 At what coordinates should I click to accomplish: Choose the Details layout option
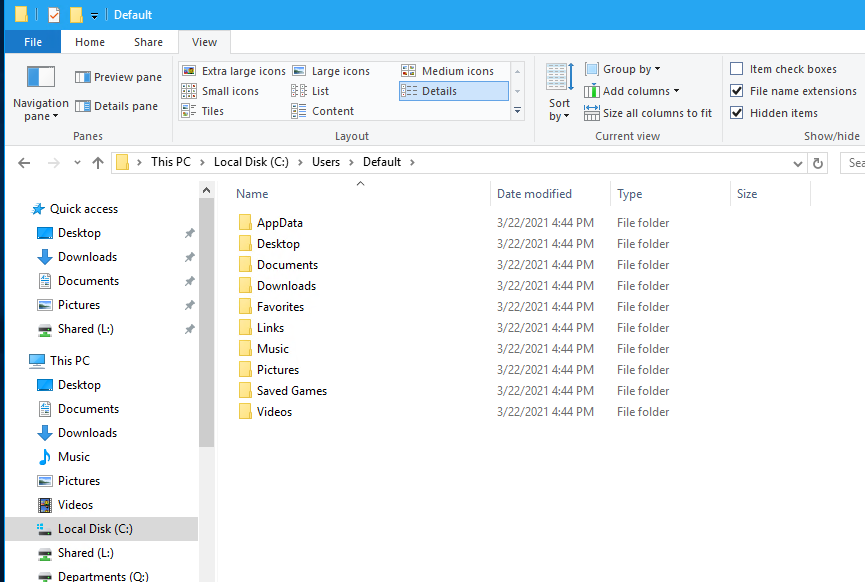(x=453, y=91)
